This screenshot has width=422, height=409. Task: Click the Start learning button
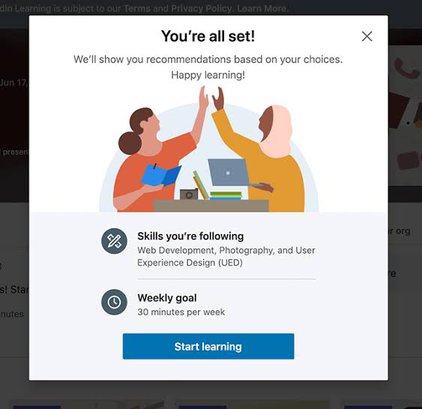[208, 346]
